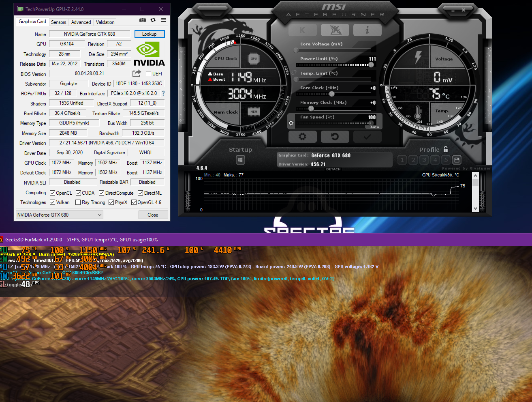Click the GPU-Z Close button
Screen dimensions: 532x402
tap(153, 215)
